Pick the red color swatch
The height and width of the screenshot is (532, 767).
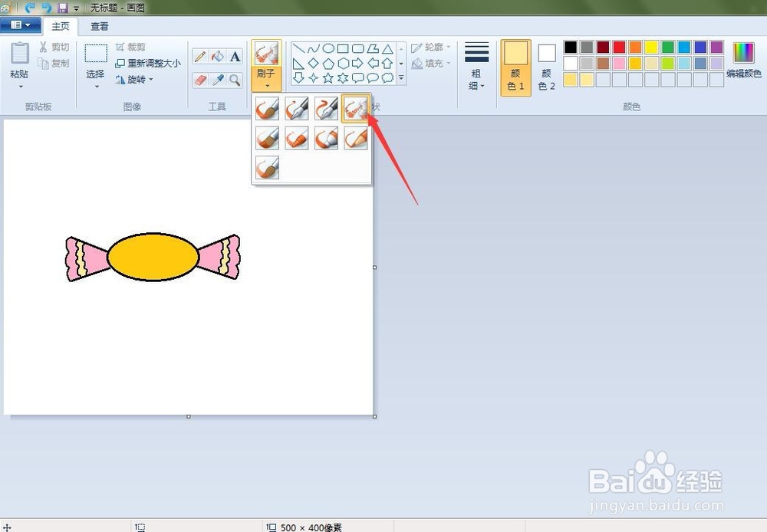(619, 47)
